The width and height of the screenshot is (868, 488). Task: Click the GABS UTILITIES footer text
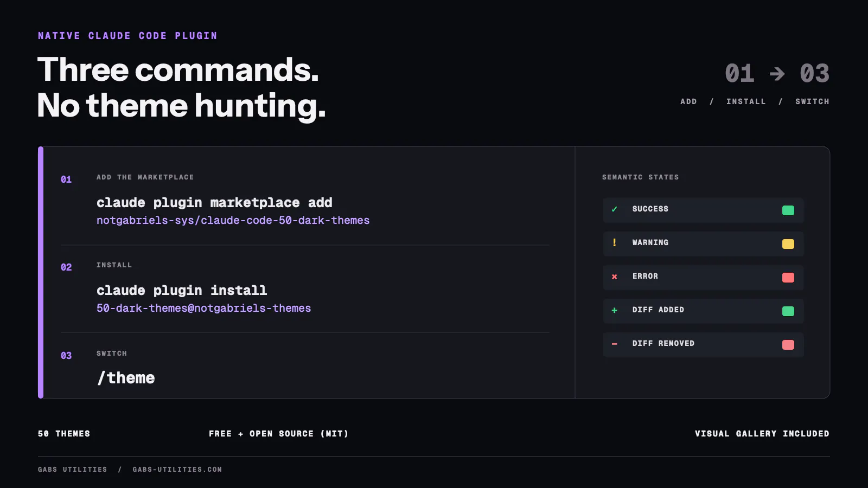[73, 470]
